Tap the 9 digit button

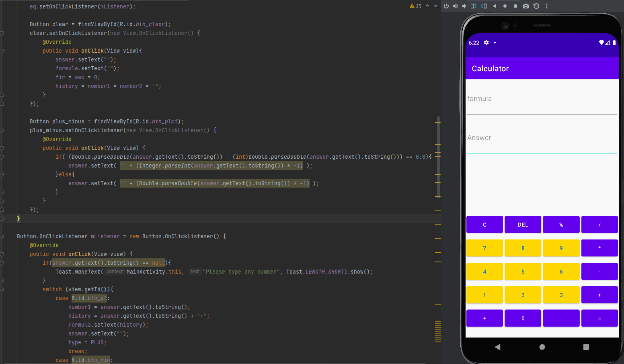pos(561,248)
